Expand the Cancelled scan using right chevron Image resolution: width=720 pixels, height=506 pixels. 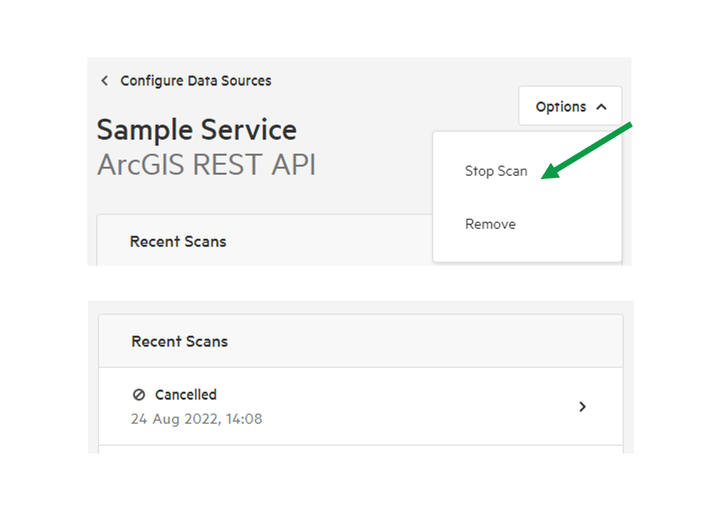pos(582,406)
